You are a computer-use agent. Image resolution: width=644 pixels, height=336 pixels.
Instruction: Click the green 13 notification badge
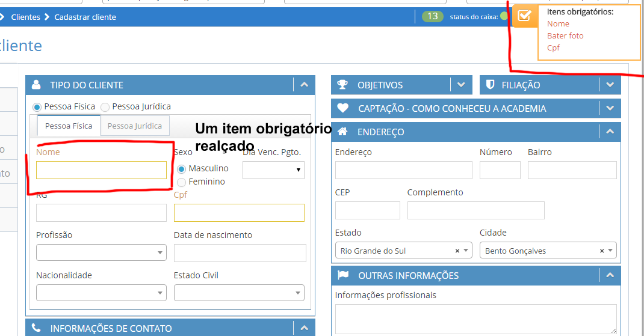pyautogui.click(x=432, y=17)
